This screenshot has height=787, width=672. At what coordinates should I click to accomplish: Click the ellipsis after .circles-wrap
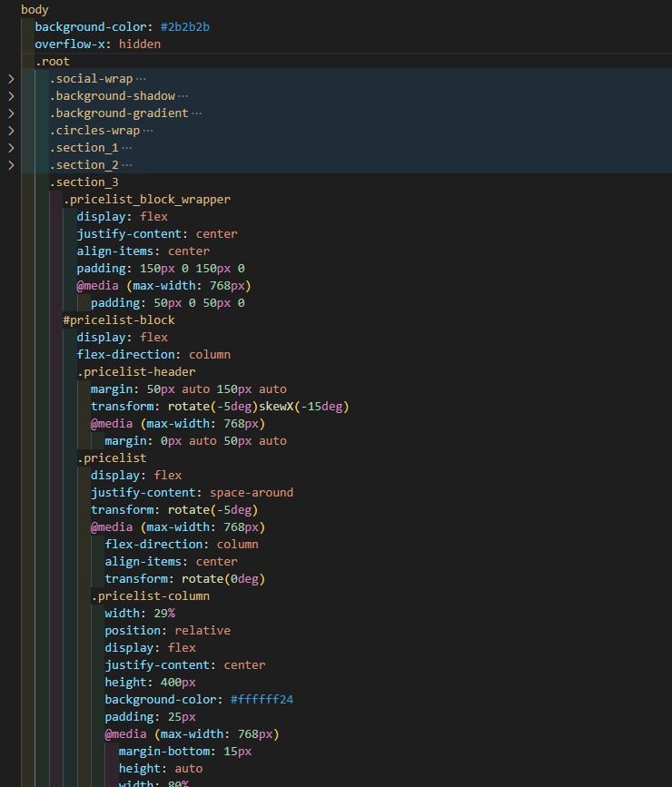148,131
